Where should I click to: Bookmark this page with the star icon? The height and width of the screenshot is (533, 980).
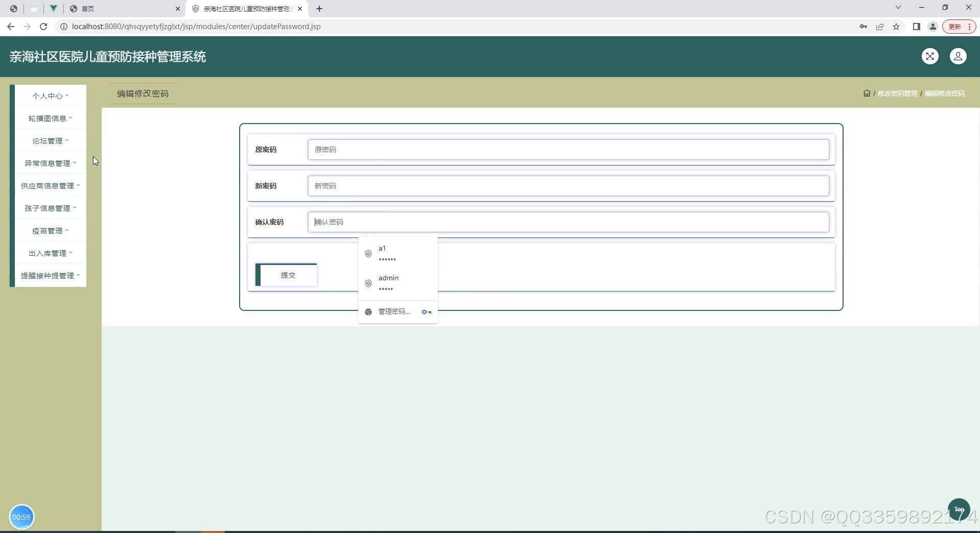(896, 27)
